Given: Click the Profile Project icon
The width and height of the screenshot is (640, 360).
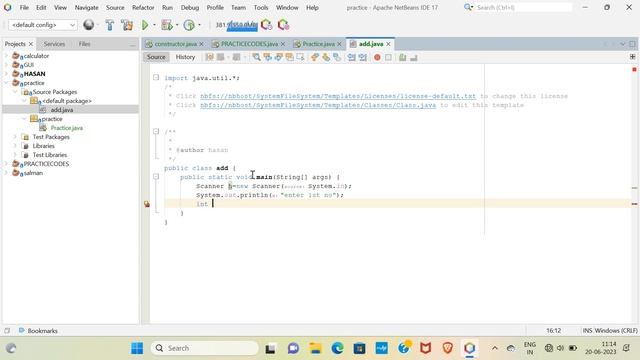Looking at the screenshot, I should click(189, 25).
